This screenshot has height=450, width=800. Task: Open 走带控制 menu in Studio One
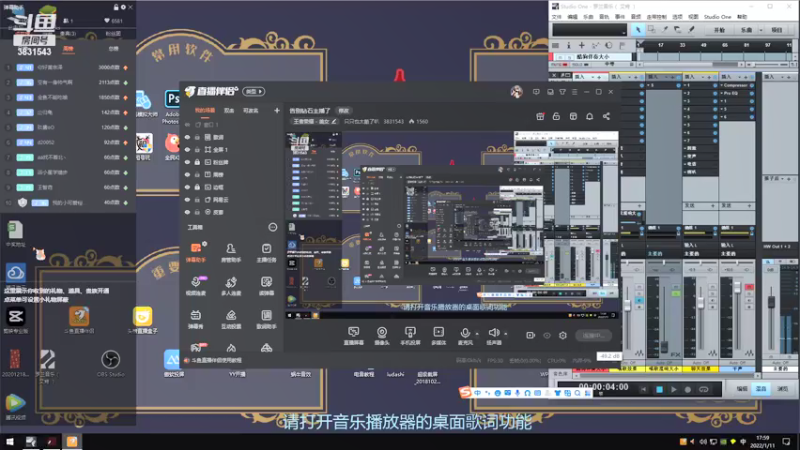coord(656,17)
